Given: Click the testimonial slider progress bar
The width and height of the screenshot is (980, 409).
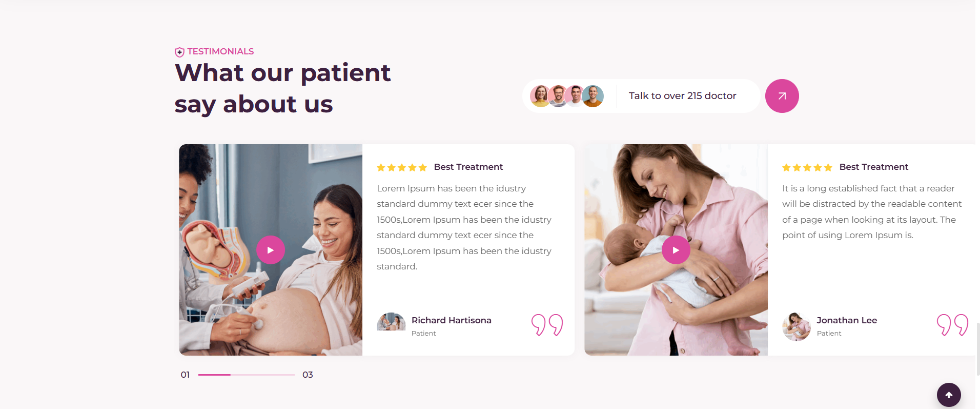Looking at the screenshot, I should tap(247, 375).
